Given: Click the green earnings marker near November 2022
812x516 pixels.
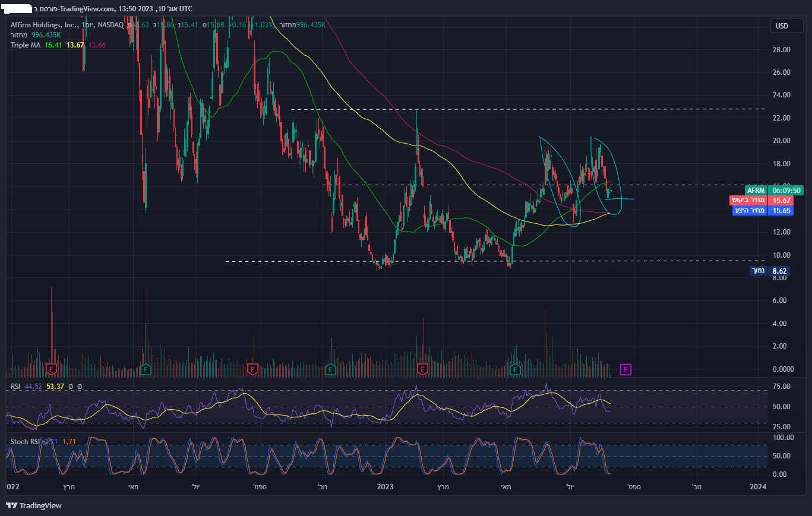Looking at the screenshot, I should 331,370.
